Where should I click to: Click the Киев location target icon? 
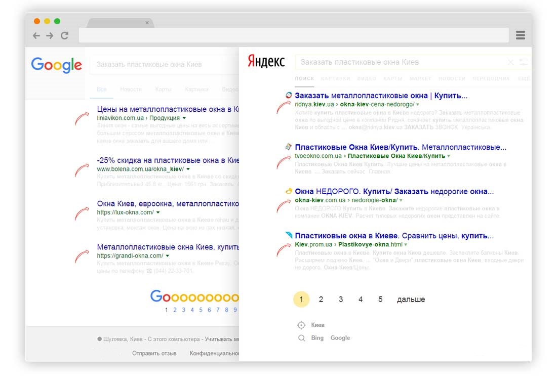pyautogui.click(x=301, y=325)
